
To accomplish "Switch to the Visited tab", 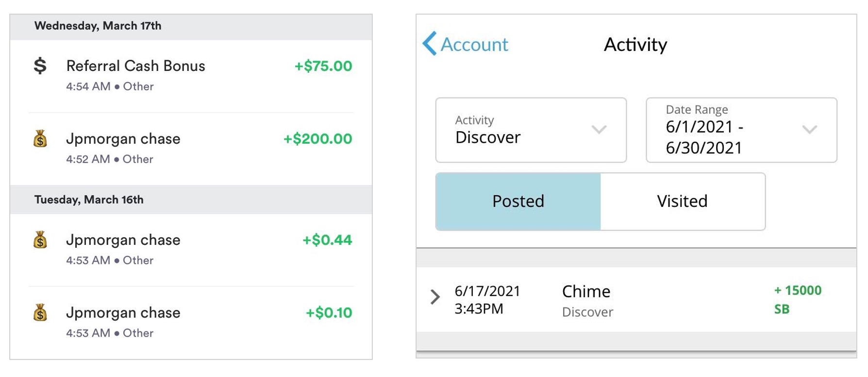I will tap(682, 201).
